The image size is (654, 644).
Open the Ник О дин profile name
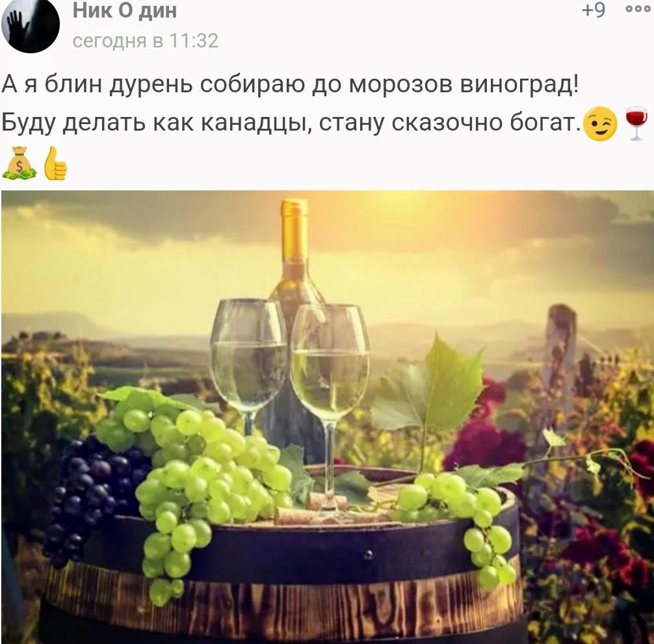click(x=125, y=10)
